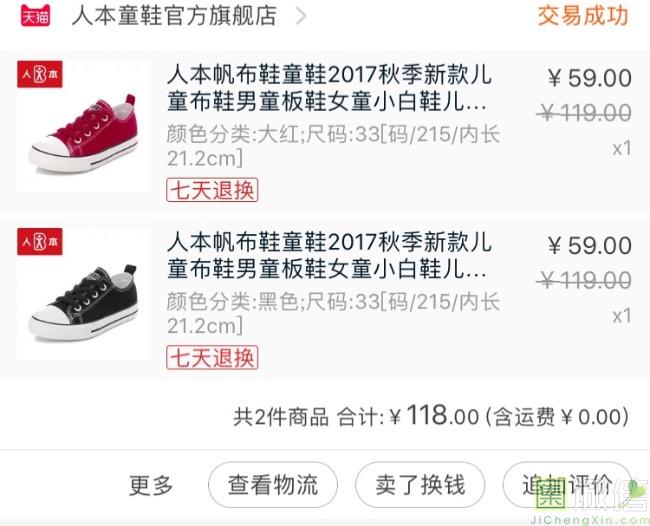
Task: View the red canvas shoe thumbnail
Action: click(x=83, y=126)
